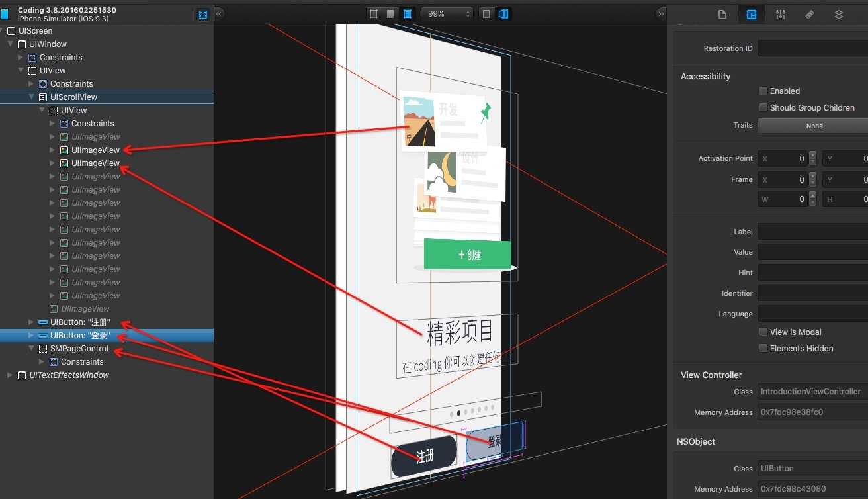This screenshot has height=499, width=868.
Task: Click the blue device icon beside Coding 3.8
Action: (x=5, y=14)
